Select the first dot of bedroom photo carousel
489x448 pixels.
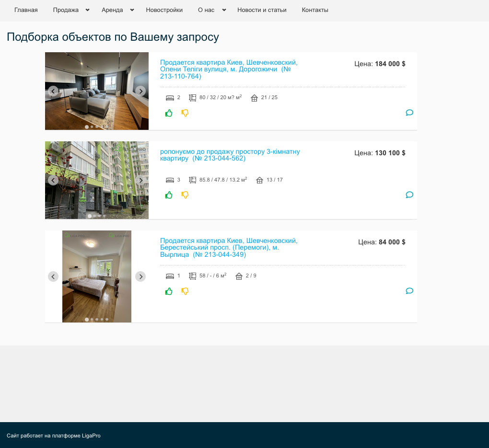pos(87,319)
